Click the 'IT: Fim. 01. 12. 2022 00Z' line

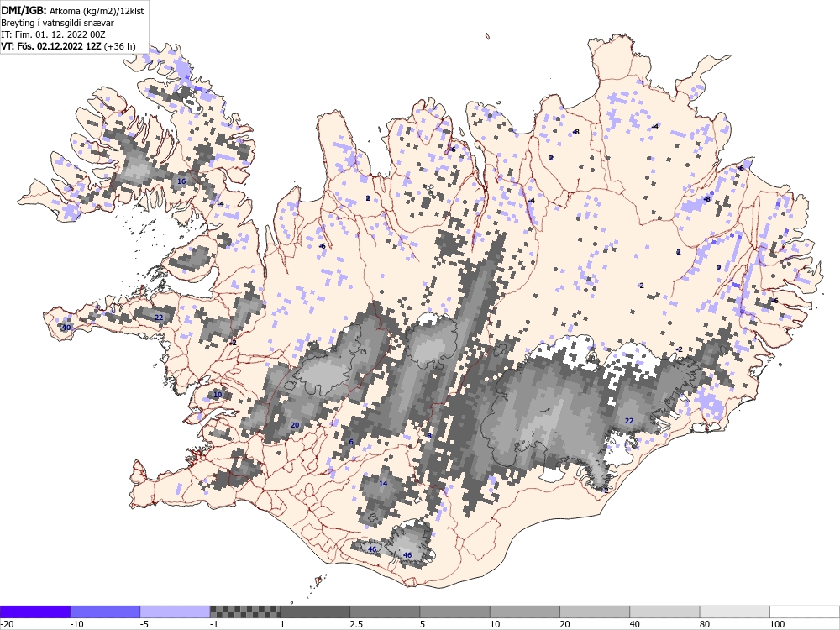(53, 34)
